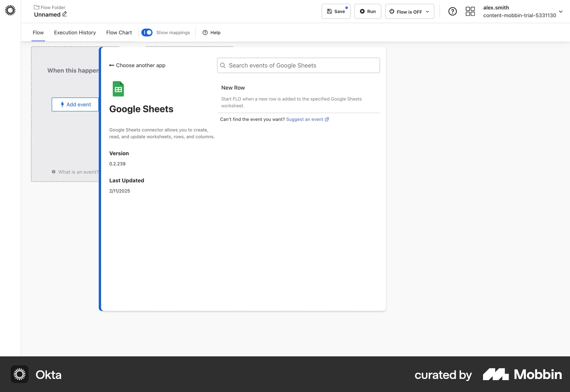Click the Add event button
570x392 pixels.
(x=75, y=105)
